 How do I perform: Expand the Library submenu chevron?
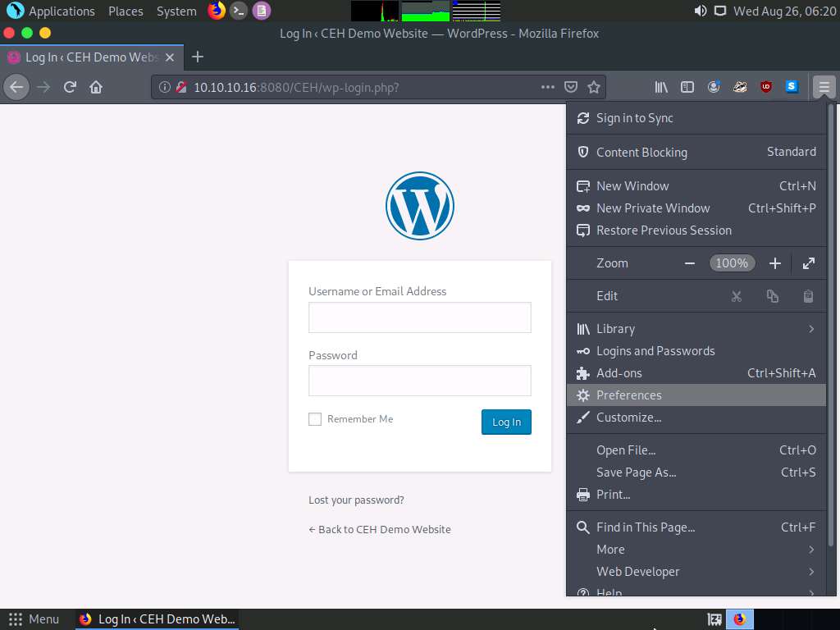(810, 328)
